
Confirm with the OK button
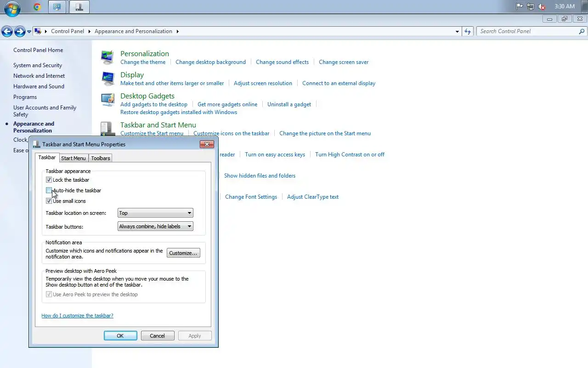point(120,336)
